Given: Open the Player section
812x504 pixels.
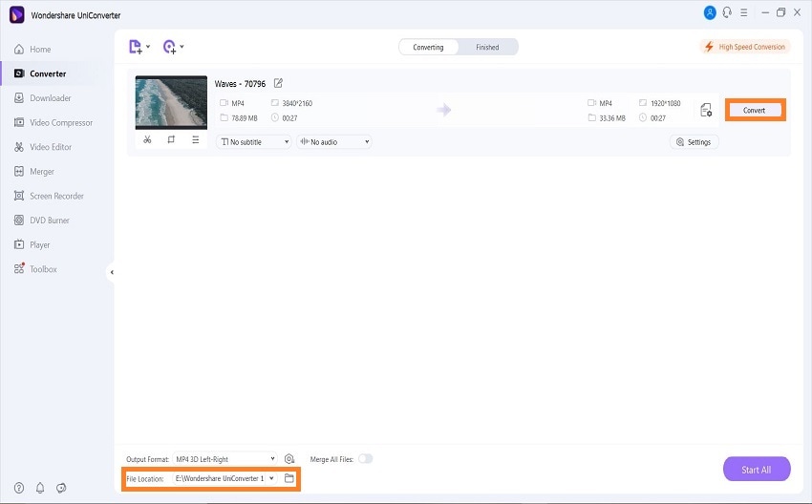Looking at the screenshot, I should pyautogui.click(x=32, y=244).
